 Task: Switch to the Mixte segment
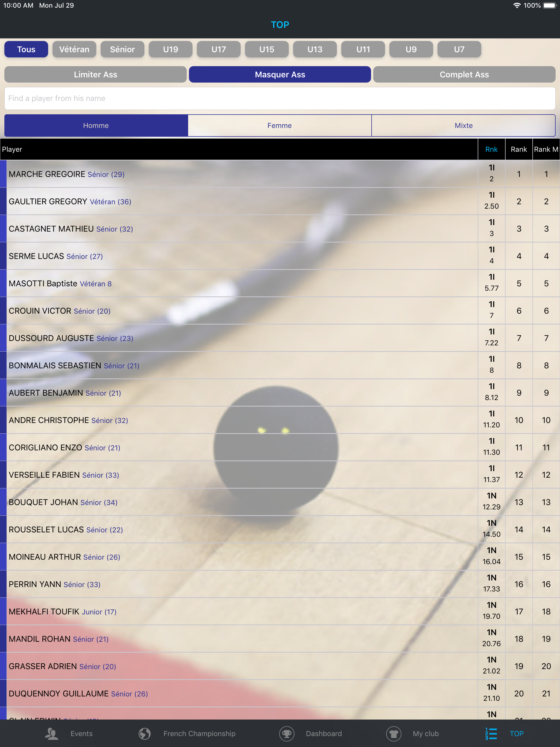463,126
